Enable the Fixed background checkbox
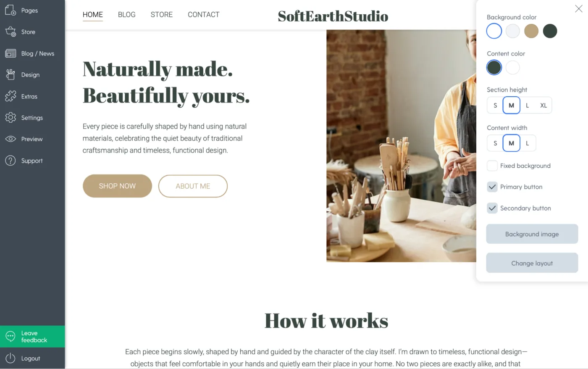The height and width of the screenshot is (369, 588). pyautogui.click(x=492, y=166)
